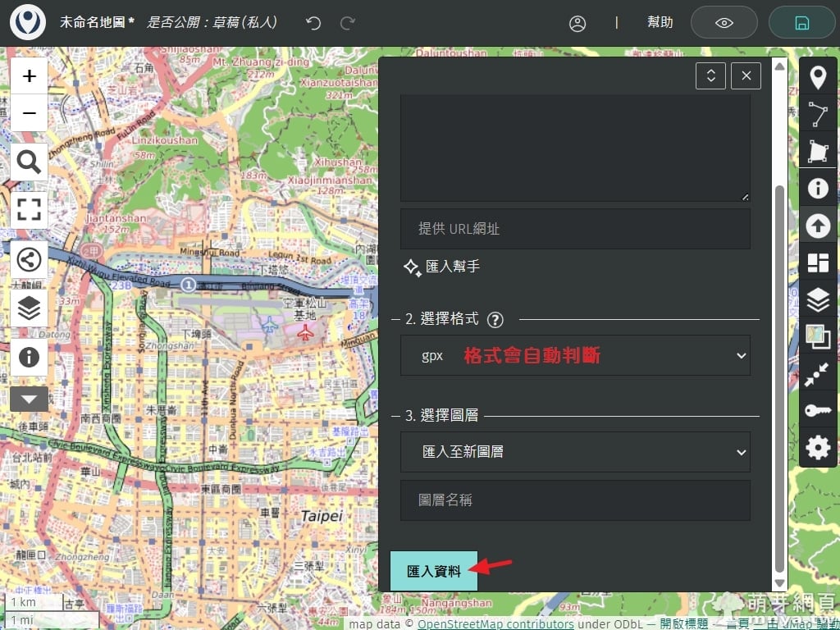Open the gpx format dropdown

pos(575,355)
